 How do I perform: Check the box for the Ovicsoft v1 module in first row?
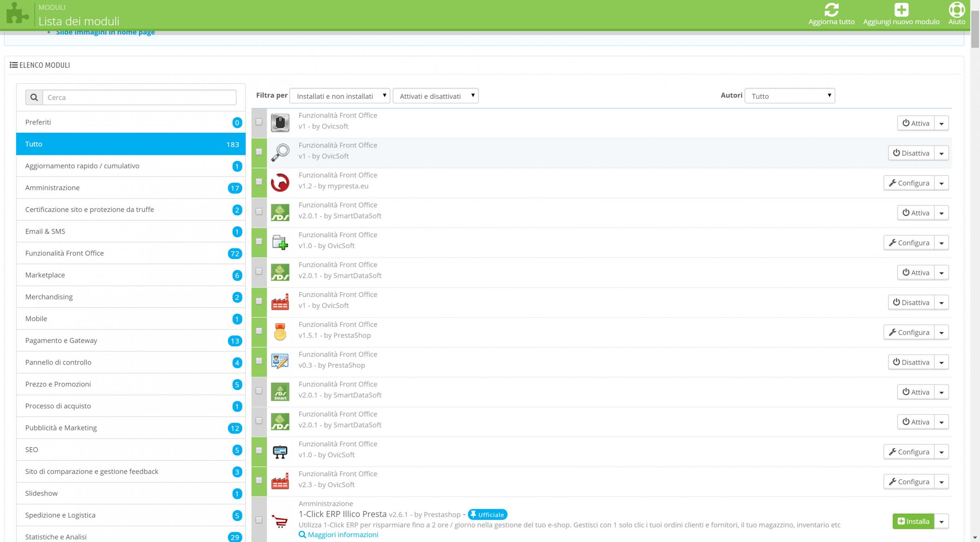pos(259,122)
